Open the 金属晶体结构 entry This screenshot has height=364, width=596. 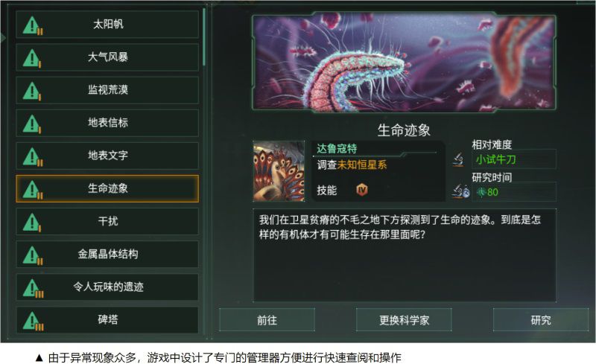(x=107, y=254)
